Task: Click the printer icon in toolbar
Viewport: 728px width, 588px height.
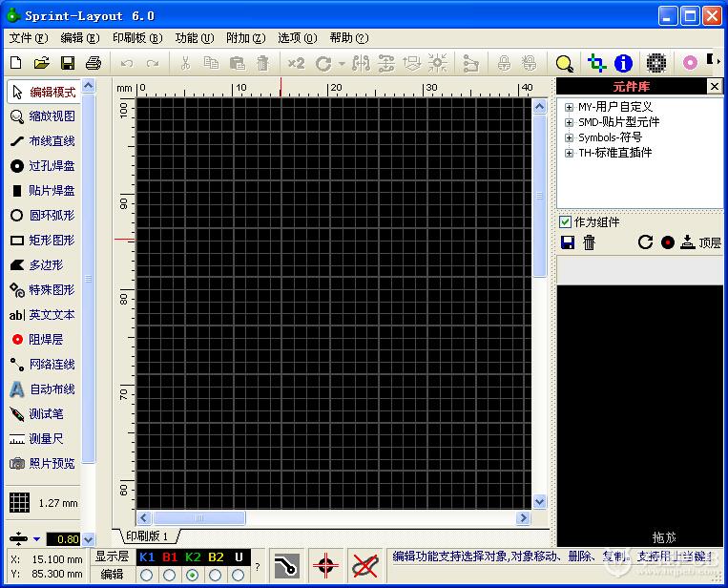Action: pos(94,64)
